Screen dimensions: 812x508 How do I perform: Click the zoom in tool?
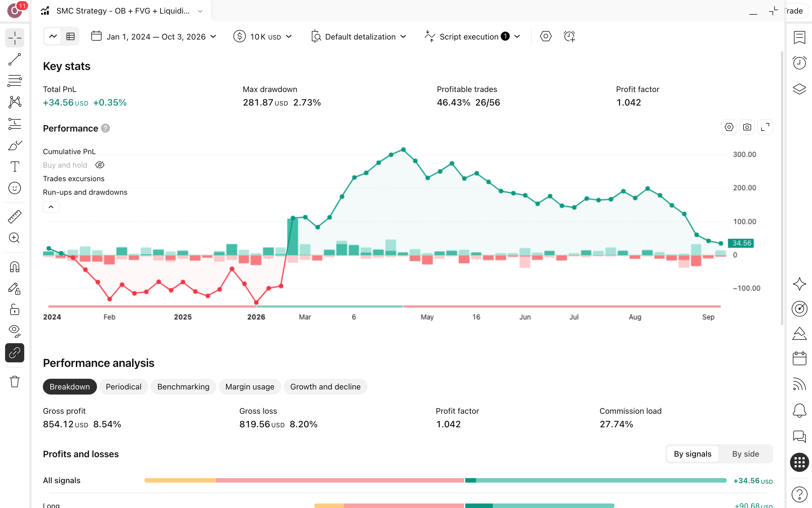[x=14, y=238]
